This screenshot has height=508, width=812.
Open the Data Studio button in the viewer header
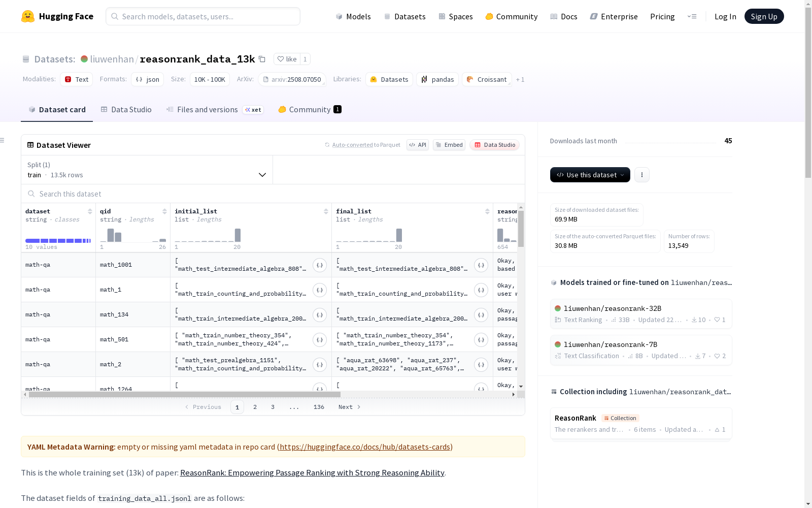tap(495, 145)
